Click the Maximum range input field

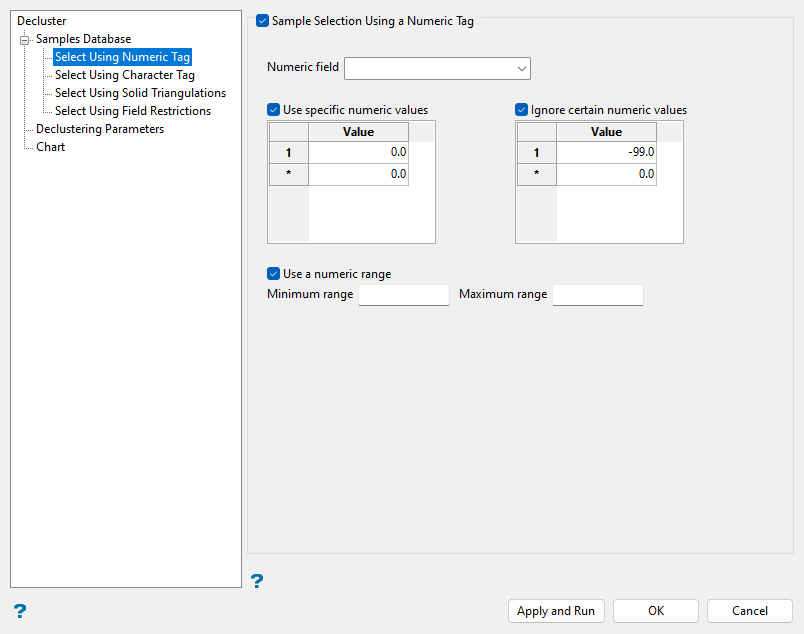tap(597, 295)
